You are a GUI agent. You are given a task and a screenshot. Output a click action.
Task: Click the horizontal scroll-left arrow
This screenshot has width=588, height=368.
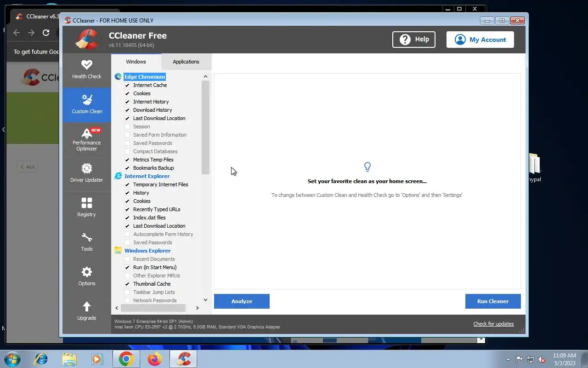click(117, 308)
